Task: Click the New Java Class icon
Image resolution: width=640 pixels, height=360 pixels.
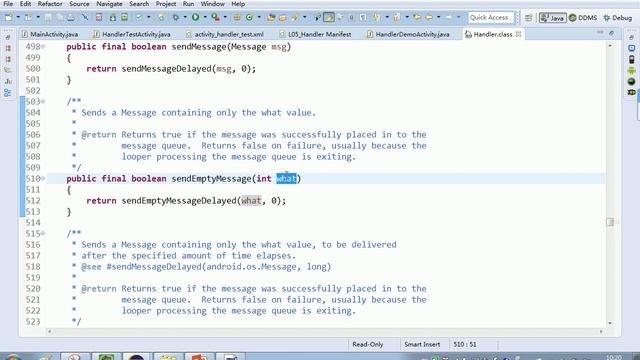Action: click(x=249, y=18)
